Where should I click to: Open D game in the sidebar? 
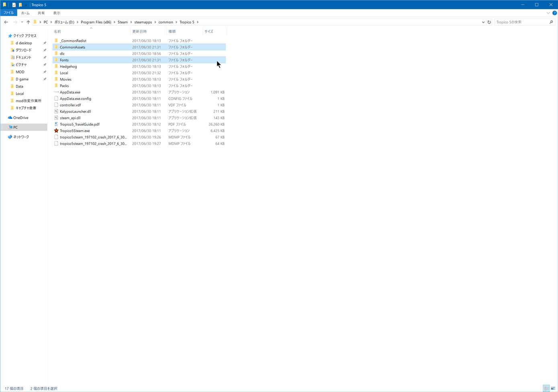[22, 79]
